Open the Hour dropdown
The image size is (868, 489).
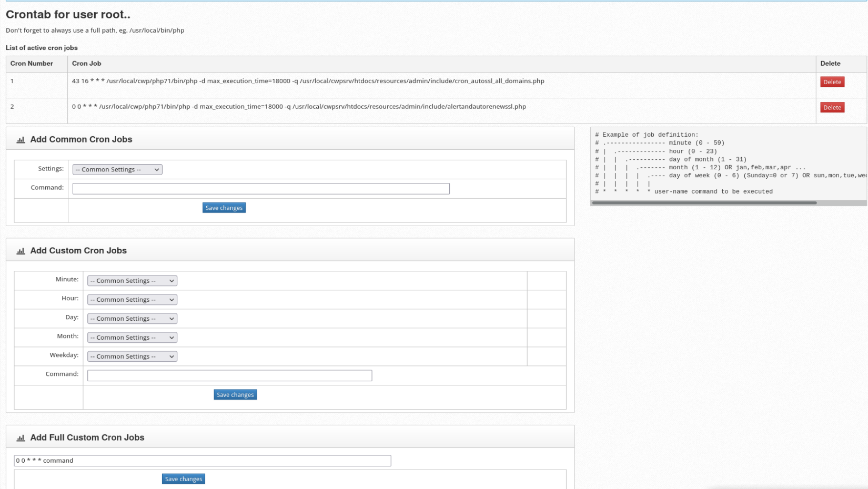click(132, 299)
